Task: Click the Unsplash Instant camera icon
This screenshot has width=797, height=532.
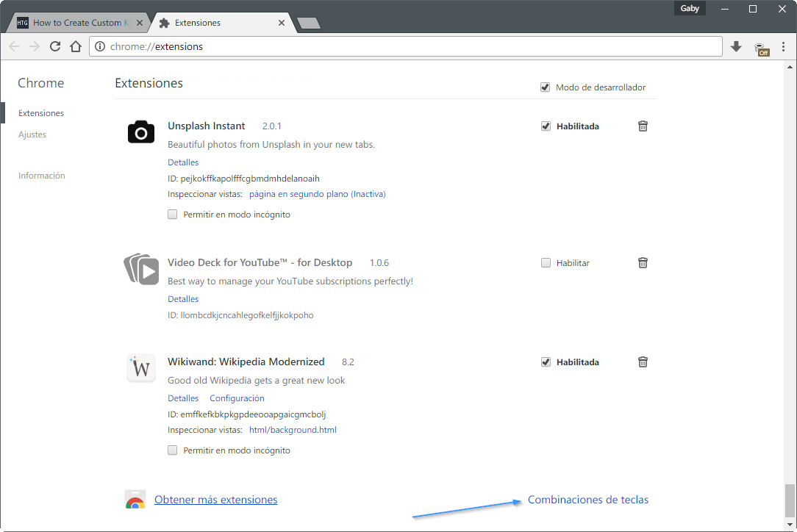Action: point(140,132)
